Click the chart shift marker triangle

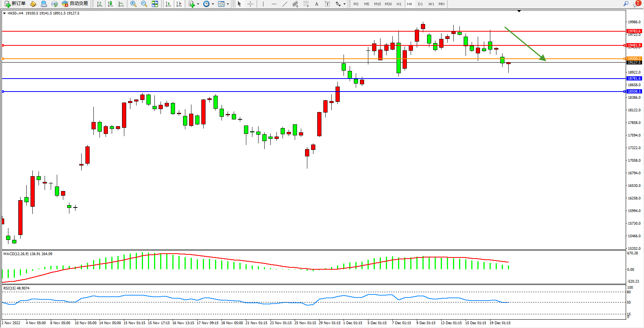click(519, 11)
